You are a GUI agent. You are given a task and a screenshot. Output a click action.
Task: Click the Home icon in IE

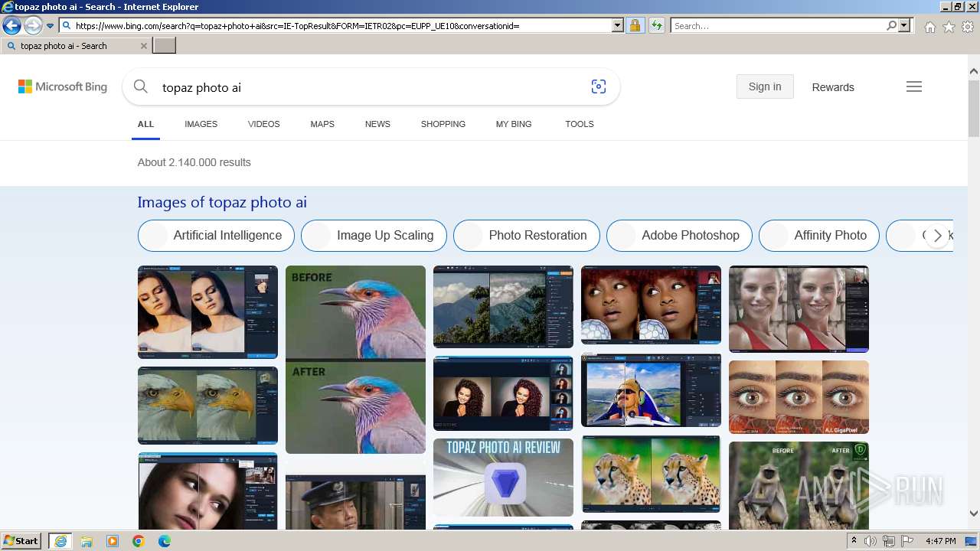click(929, 27)
